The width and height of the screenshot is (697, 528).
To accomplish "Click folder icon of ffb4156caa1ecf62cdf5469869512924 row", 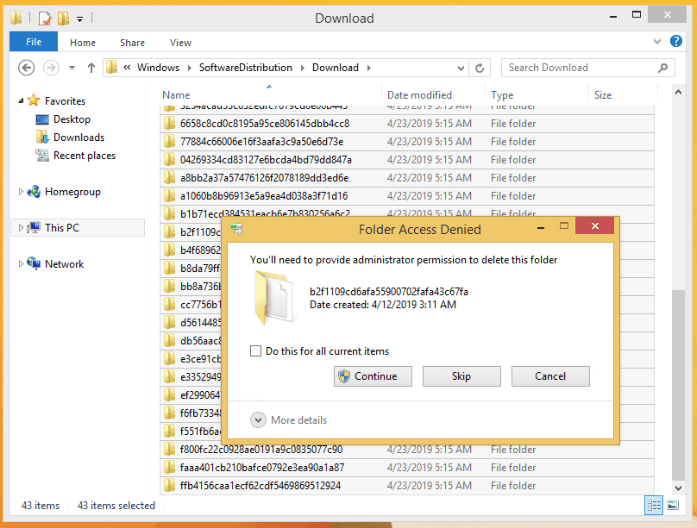I will 169,485.
